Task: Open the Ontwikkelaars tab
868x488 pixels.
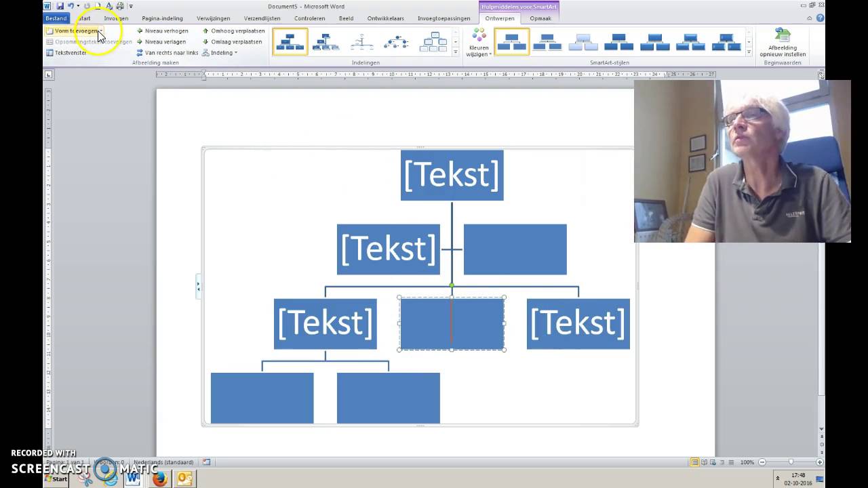Action: click(x=385, y=18)
